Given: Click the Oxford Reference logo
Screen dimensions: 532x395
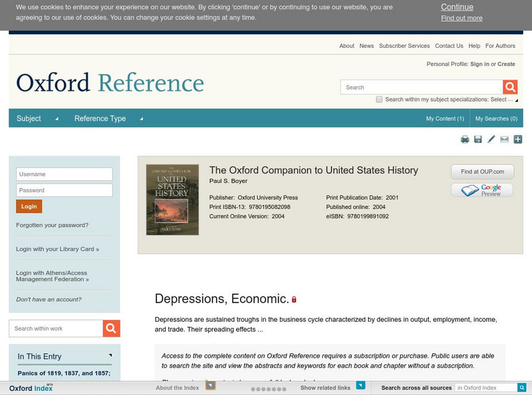Looking at the screenshot, I should click(x=110, y=82).
